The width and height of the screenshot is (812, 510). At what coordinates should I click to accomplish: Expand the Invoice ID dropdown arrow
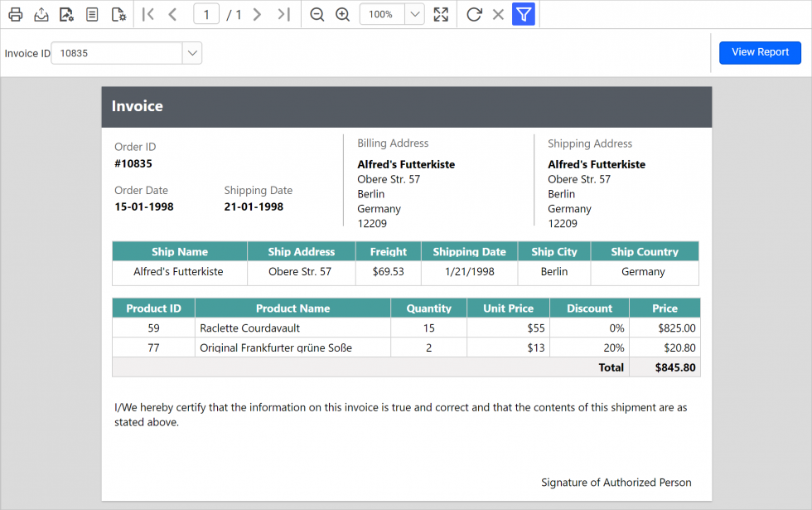[x=192, y=53]
